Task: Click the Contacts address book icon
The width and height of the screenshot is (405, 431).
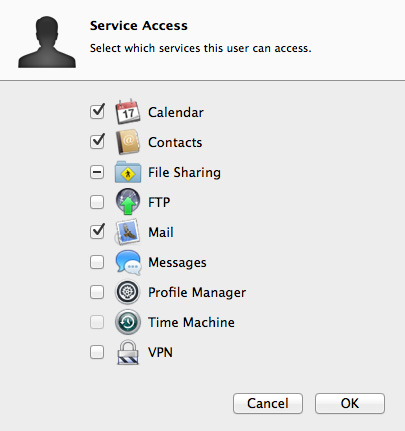Action: tap(128, 142)
